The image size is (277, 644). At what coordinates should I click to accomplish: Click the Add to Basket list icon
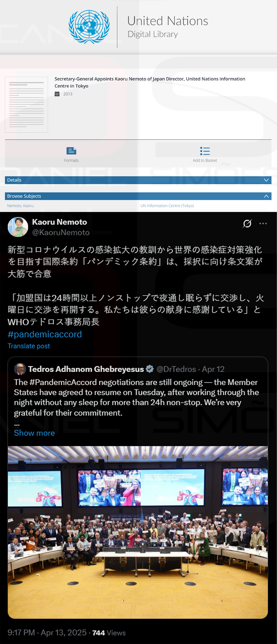click(x=205, y=151)
